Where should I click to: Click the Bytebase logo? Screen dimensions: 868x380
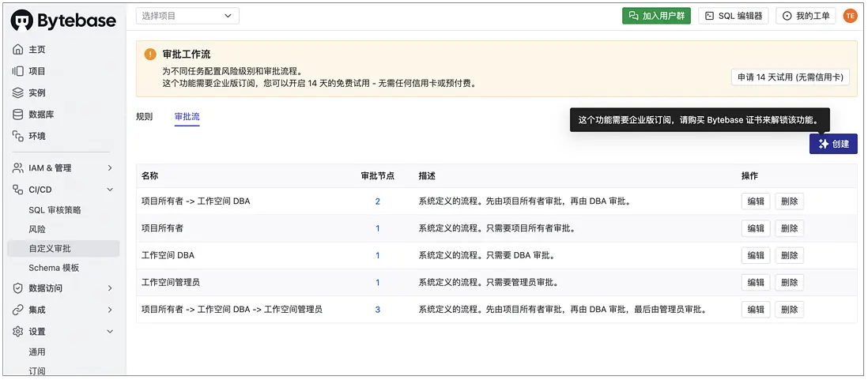coord(64,21)
